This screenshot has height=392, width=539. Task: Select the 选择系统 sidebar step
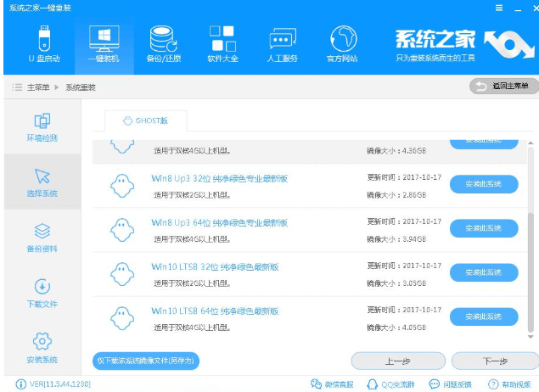coord(42,182)
